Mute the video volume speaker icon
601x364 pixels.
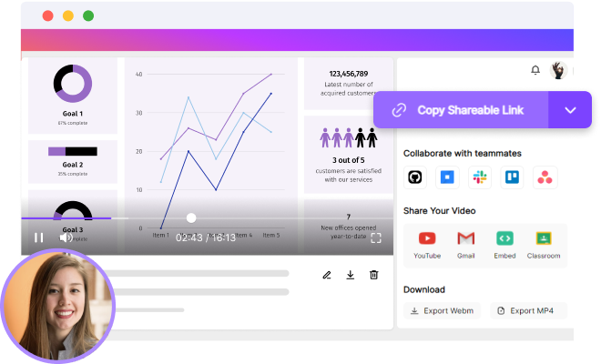(66, 238)
